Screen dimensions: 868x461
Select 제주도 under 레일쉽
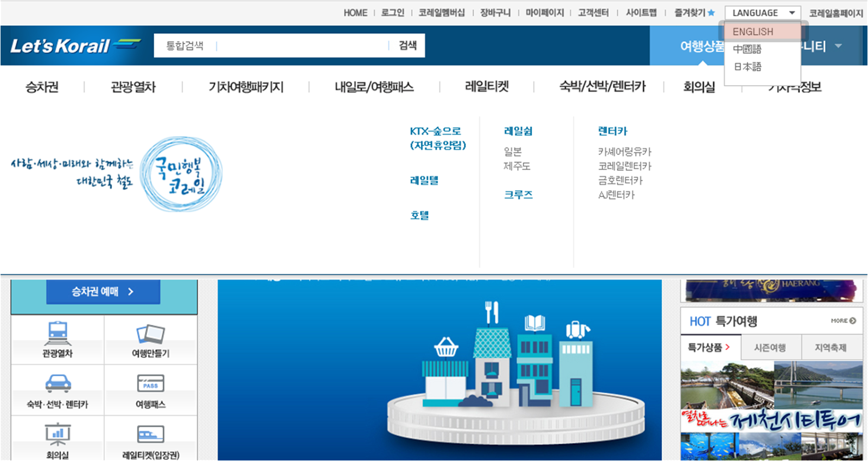pos(517,166)
